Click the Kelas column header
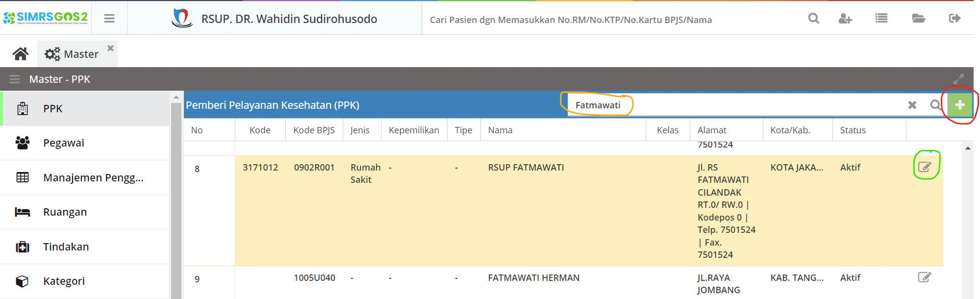The height and width of the screenshot is (299, 980). click(668, 130)
